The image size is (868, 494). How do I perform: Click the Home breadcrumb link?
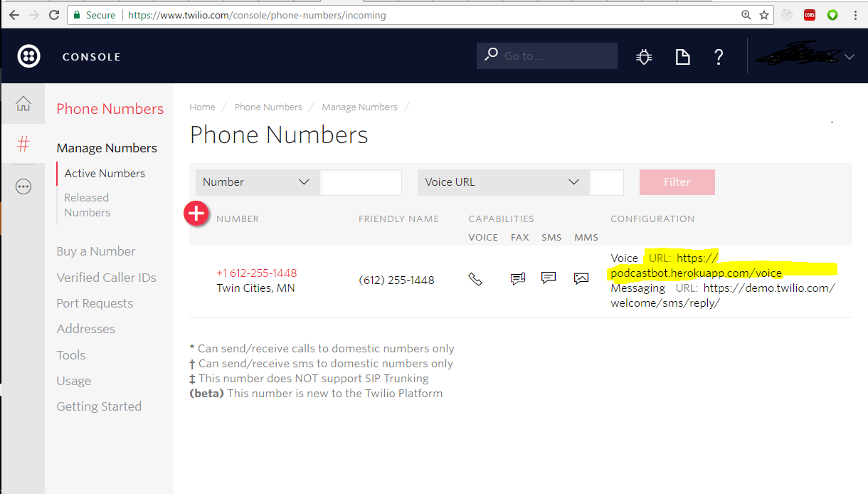[202, 107]
